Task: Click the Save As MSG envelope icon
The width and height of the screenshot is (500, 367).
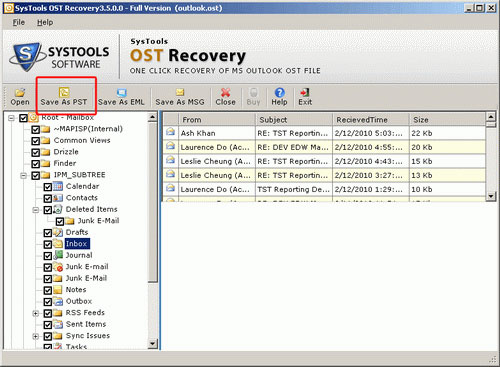Action: [180, 92]
